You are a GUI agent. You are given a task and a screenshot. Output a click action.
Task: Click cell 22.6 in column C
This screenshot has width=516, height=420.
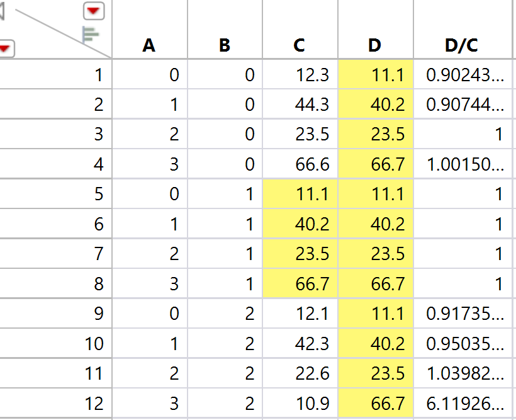[300, 373]
